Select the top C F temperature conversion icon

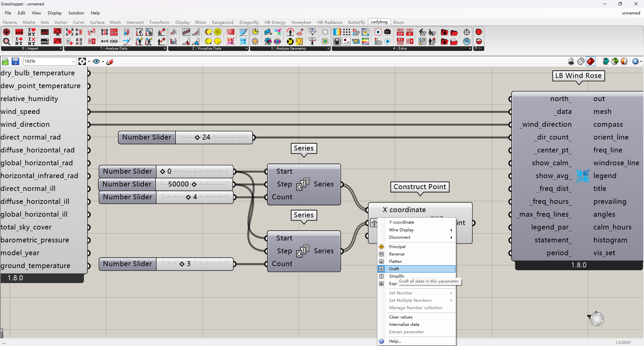tap(410, 32)
